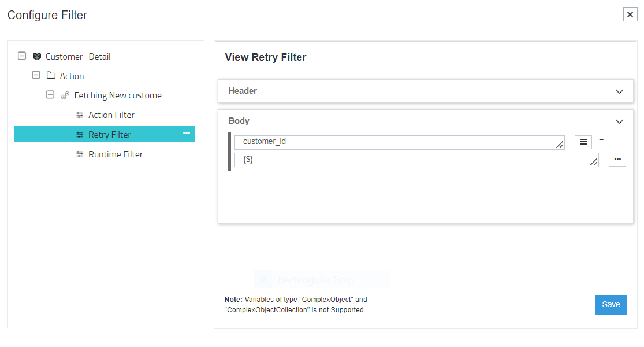Image resolution: width=644 pixels, height=347 pixels.
Task: Click the Action folder icon
Action: [51, 76]
